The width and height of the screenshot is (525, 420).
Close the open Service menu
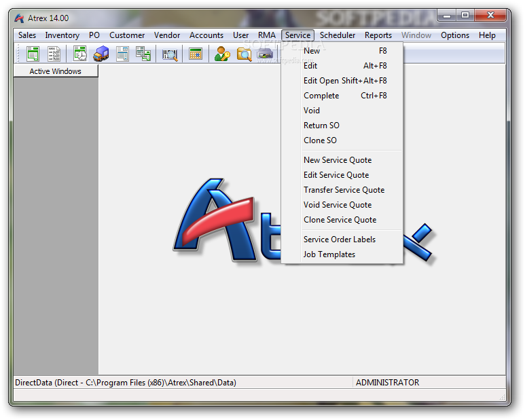pos(297,35)
